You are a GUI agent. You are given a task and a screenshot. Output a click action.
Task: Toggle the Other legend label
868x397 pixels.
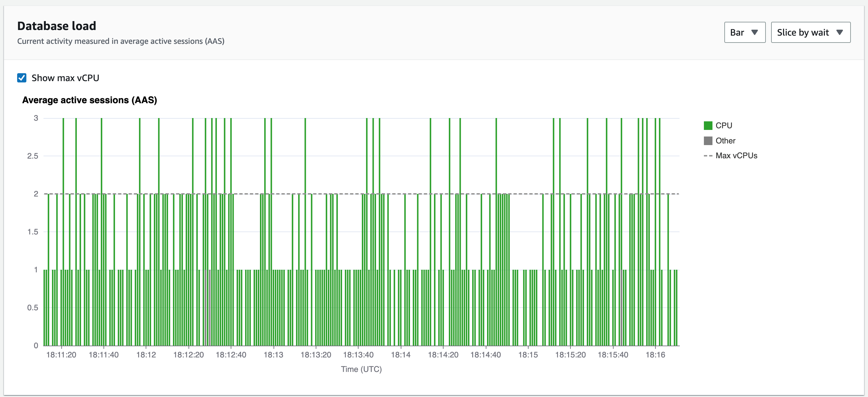[x=725, y=141]
